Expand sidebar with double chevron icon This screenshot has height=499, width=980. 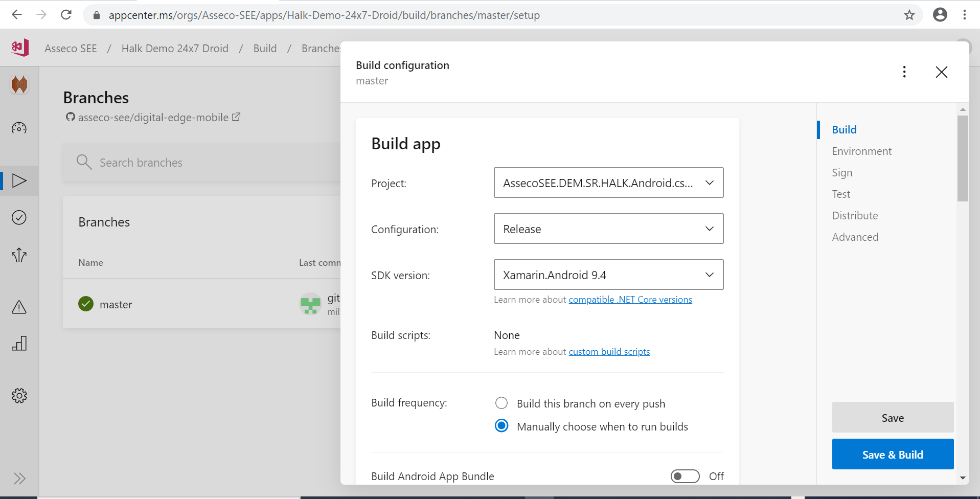[x=19, y=479]
